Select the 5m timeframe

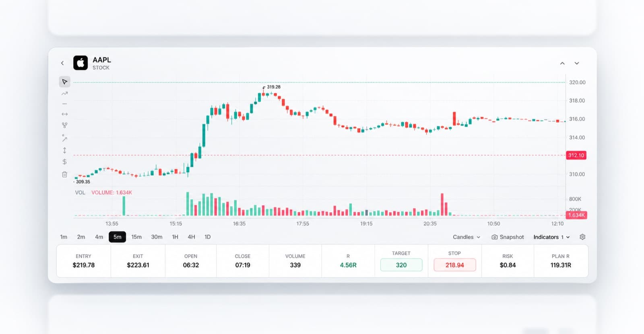(117, 237)
